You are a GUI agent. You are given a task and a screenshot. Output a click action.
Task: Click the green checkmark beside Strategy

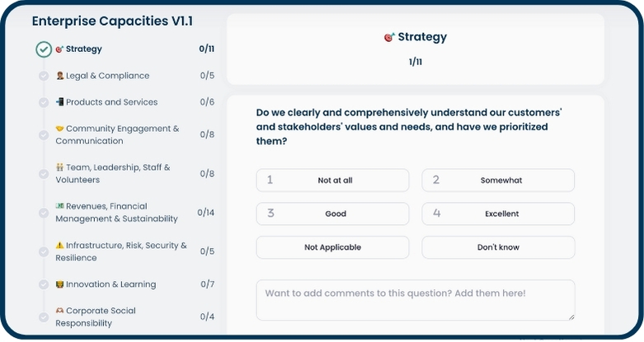[44, 49]
